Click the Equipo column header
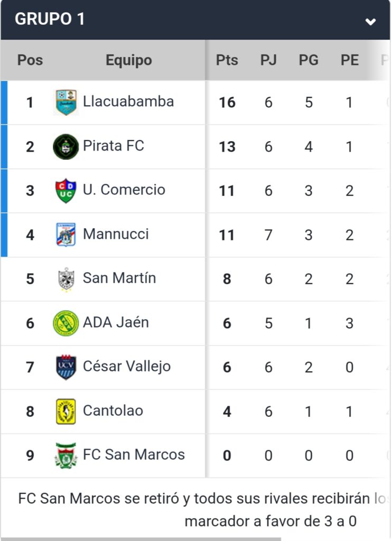392x541 pixels. pyautogui.click(x=129, y=60)
